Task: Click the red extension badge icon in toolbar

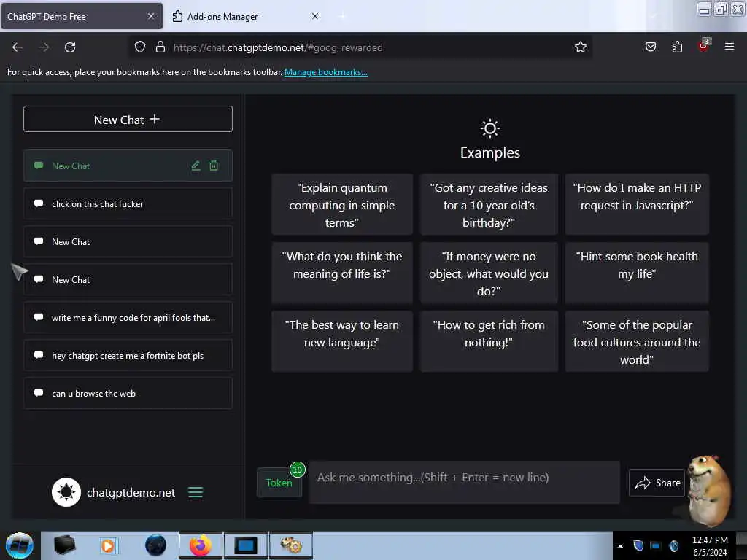Action: [704, 46]
